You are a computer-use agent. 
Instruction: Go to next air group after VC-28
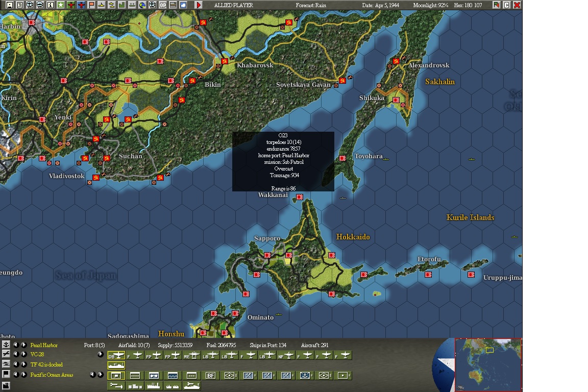click(x=23, y=354)
